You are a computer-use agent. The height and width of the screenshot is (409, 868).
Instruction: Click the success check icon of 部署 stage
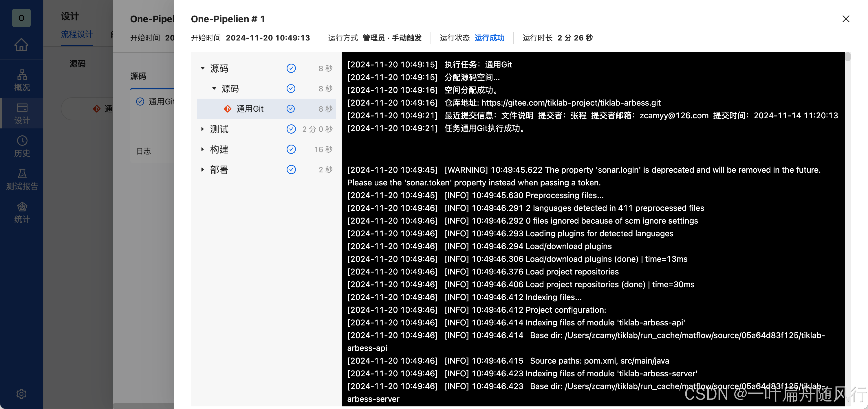(x=291, y=169)
